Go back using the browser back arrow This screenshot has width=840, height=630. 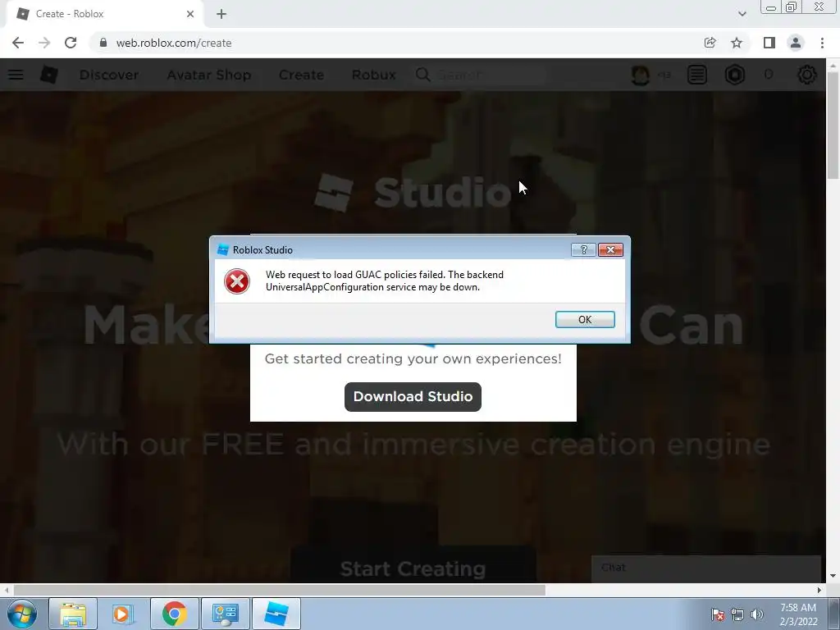click(x=18, y=43)
